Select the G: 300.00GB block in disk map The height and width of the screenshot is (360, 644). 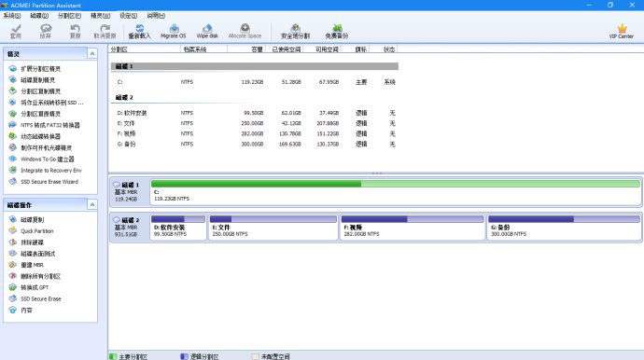[564, 227]
